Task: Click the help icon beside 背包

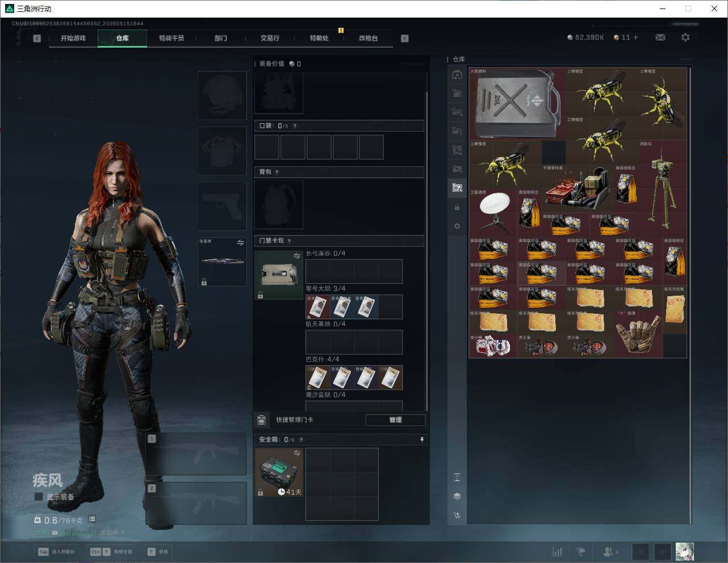Action: point(277,172)
